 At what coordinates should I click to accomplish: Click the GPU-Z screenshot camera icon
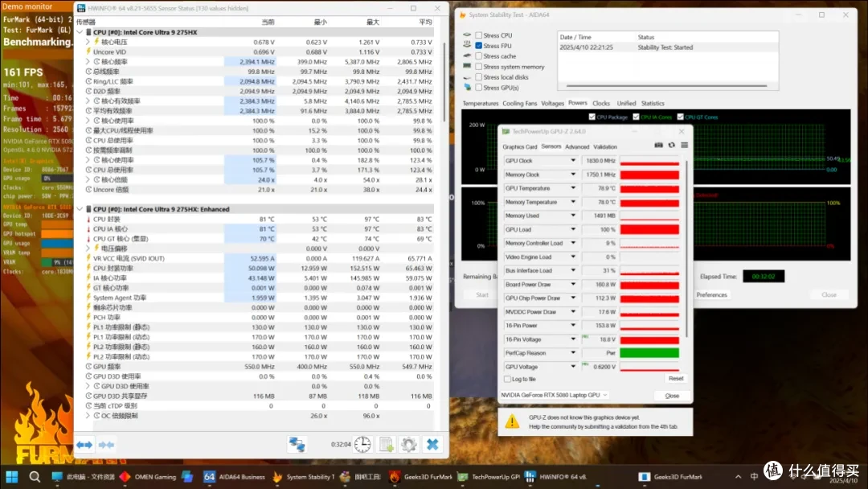[x=658, y=145]
